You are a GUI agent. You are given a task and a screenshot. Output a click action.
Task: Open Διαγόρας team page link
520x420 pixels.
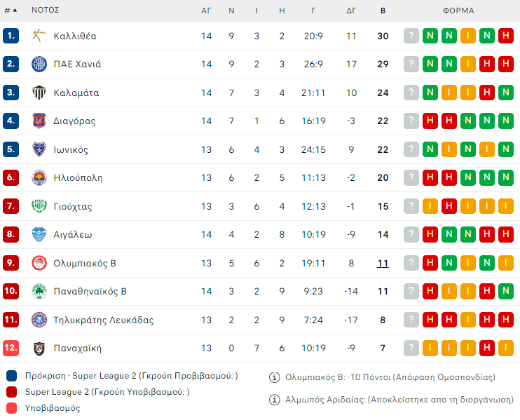74,121
